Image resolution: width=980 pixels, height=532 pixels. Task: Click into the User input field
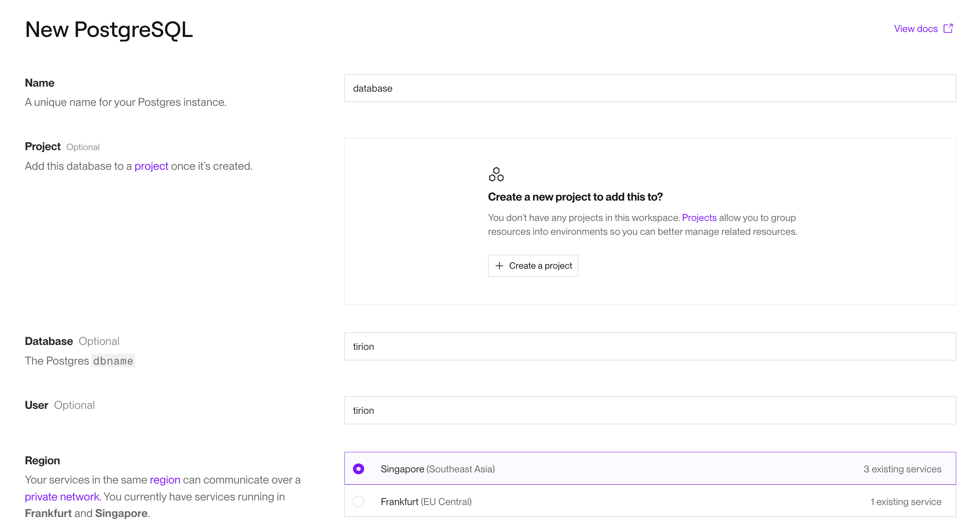point(650,410)
